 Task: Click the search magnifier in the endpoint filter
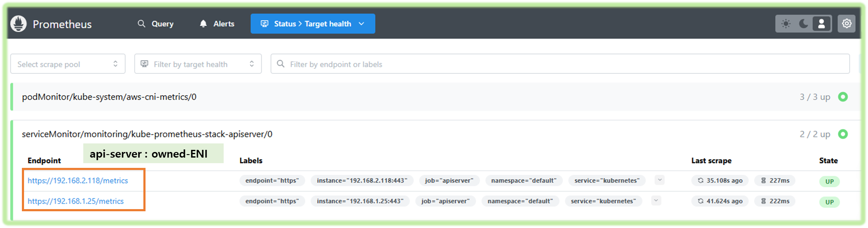(280, 64)
